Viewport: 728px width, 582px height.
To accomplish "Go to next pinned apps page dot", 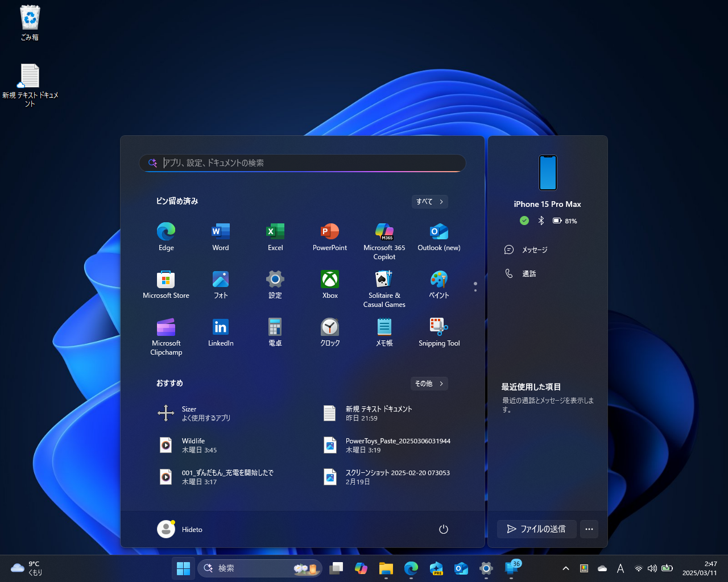I will pyautogui.click(x=475, y=290).
